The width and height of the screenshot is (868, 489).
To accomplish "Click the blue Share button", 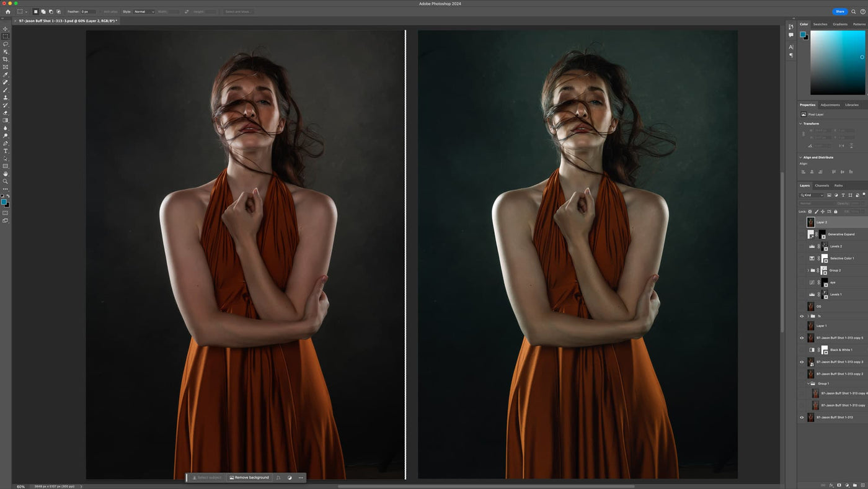I will 839,11.
